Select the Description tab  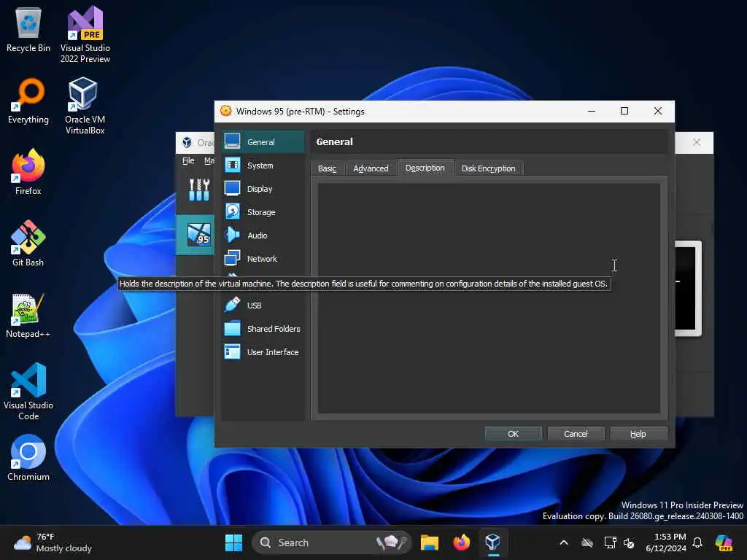425,168
